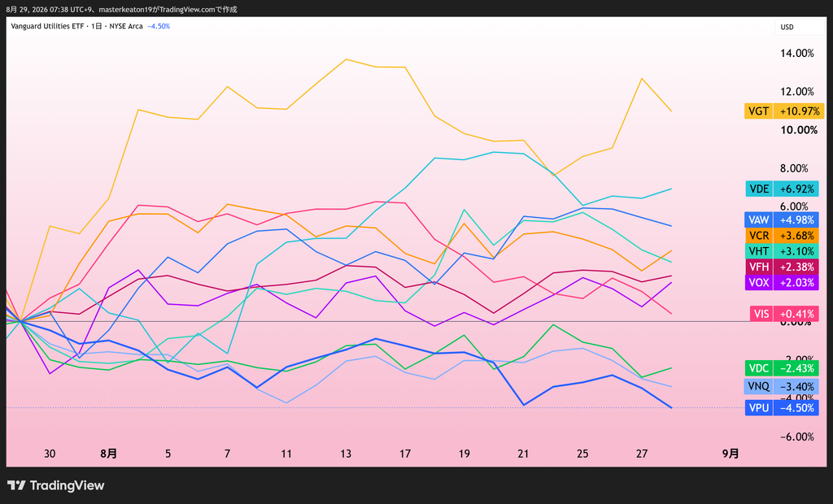The height and width of the screenshot is (504, 833).
Task: Click the VNQ ticker label
Action: coord(759,386)
